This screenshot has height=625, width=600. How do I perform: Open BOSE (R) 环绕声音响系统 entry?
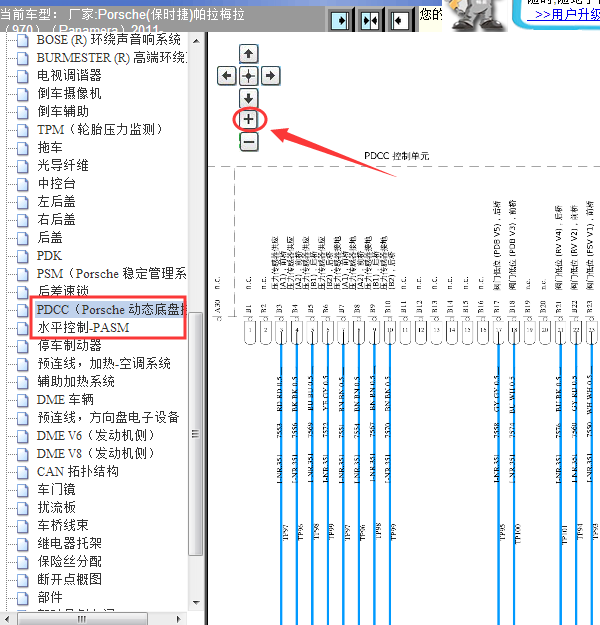[109, 40]
